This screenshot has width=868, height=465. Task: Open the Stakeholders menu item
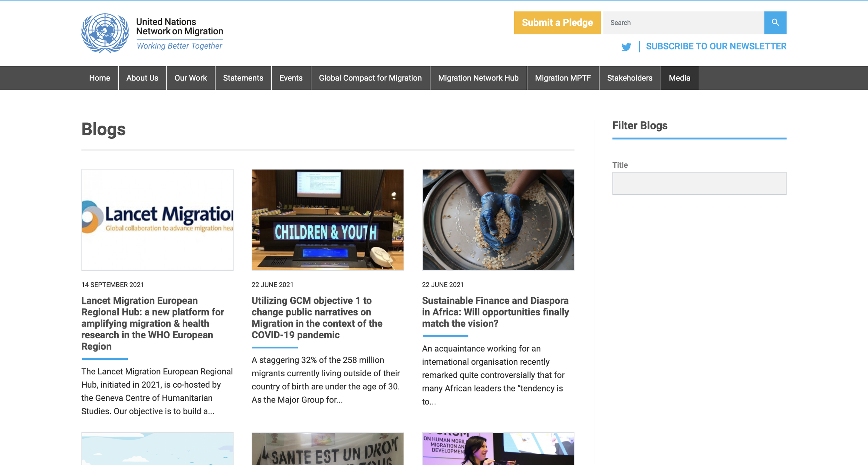(x=629, y=78)
